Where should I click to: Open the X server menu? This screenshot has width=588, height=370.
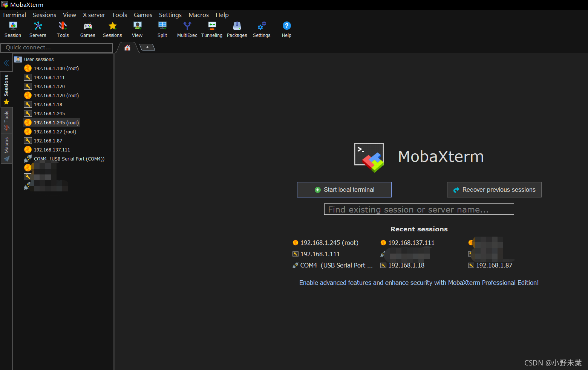[94, 15]
